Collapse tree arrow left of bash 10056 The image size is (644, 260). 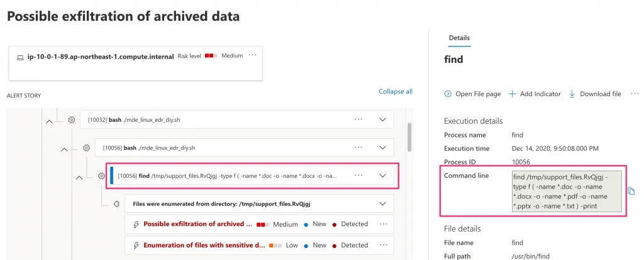pyautogui.click(x=64, y=149)
